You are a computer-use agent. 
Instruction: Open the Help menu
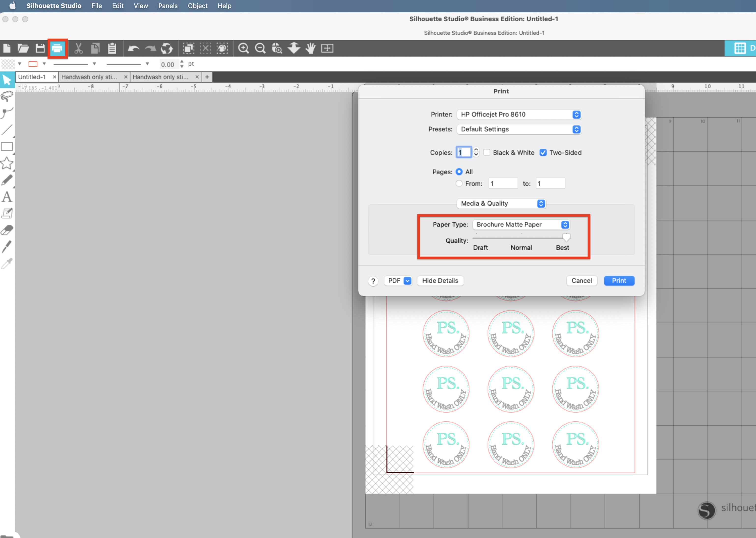click(x=224, y=6)
